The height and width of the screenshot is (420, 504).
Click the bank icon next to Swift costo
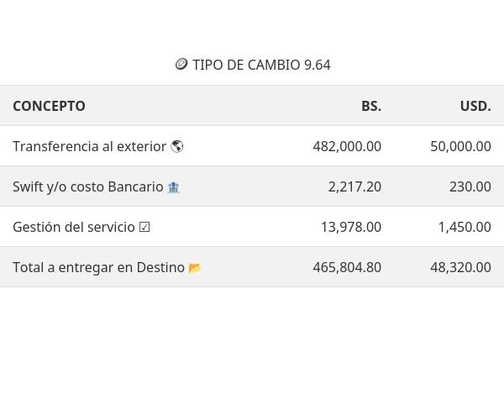(174, 187)
